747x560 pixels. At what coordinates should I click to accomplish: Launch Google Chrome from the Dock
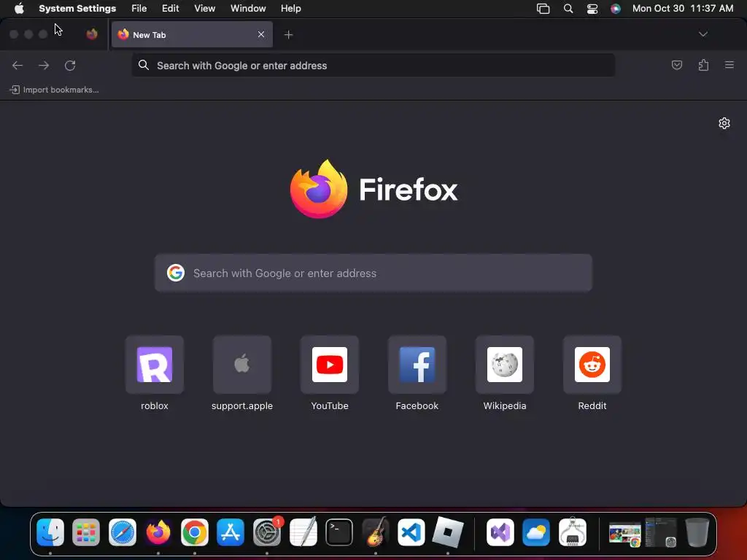click(x=194, y=532)
